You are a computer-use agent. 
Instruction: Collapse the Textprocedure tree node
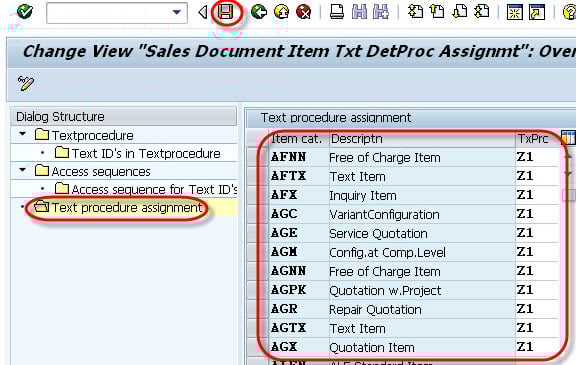click(x=22, y=134)
